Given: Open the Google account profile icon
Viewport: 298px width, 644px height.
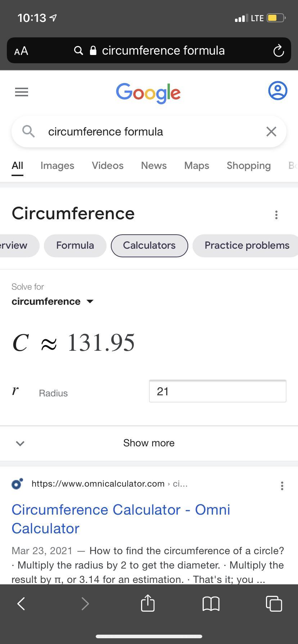Looking at the screenshot, I should tap(277, 91).
